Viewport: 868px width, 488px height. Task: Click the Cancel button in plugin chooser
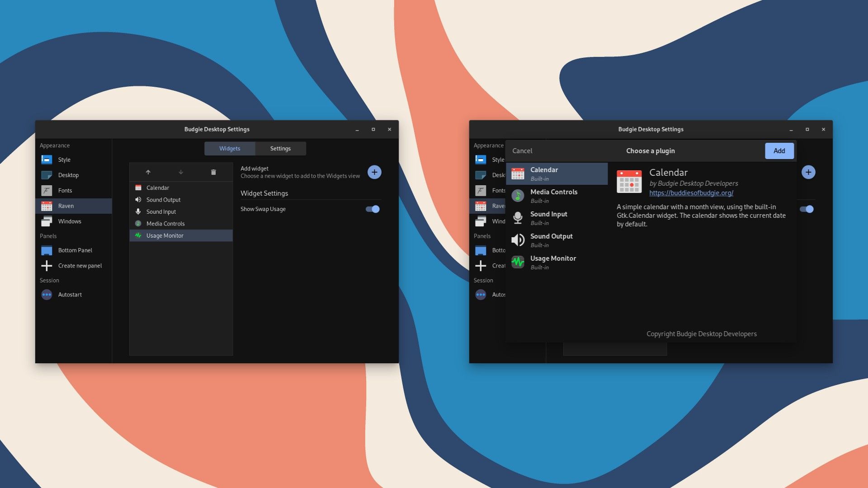click(522, 150)
